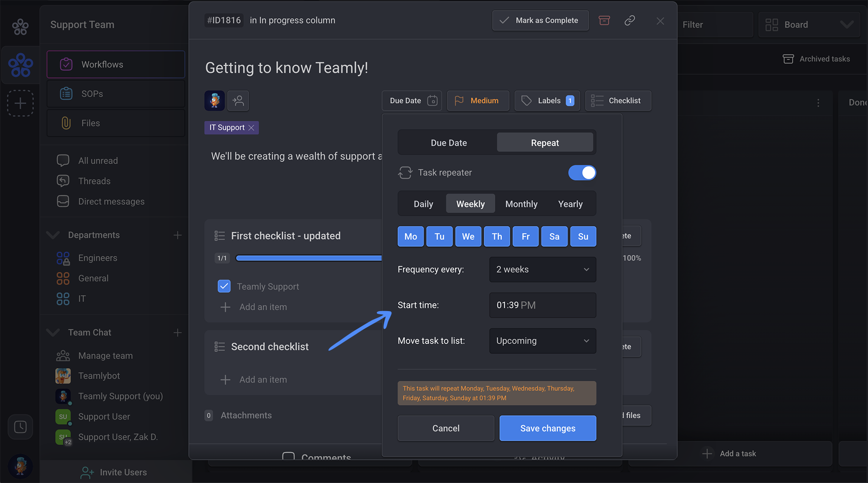Toggle the Task repeater switch
868x483 pixels.
tap(582, 173)
